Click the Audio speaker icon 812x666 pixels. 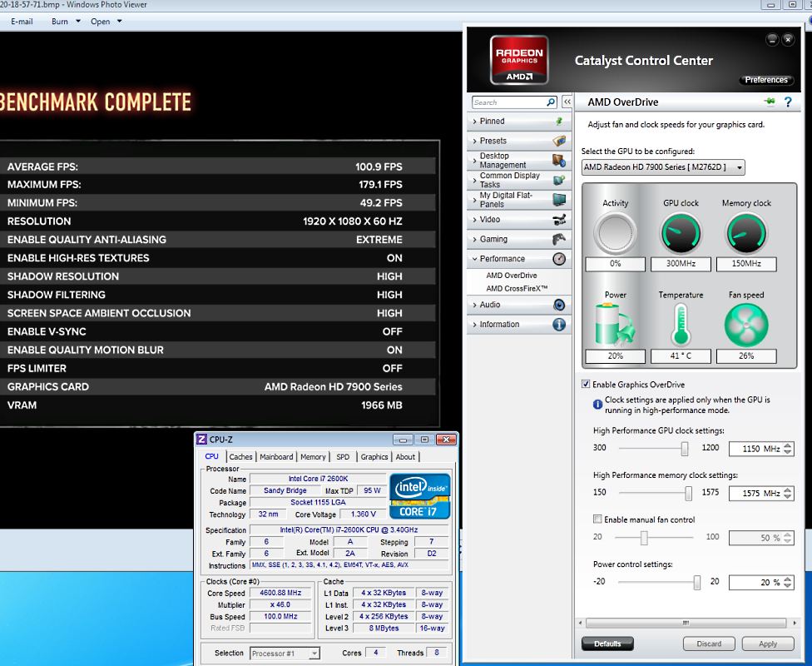click(559, 305)
